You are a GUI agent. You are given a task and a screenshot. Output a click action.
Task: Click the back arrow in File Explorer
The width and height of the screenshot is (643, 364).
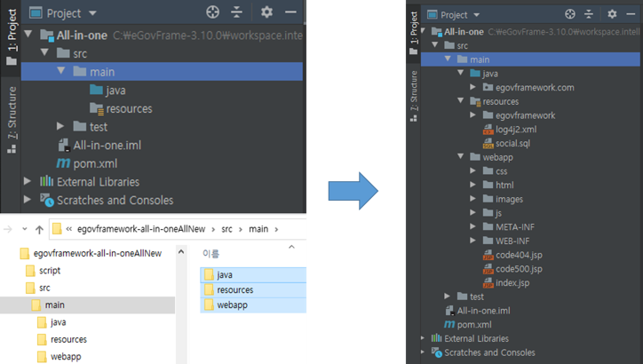tap(7, 229)
